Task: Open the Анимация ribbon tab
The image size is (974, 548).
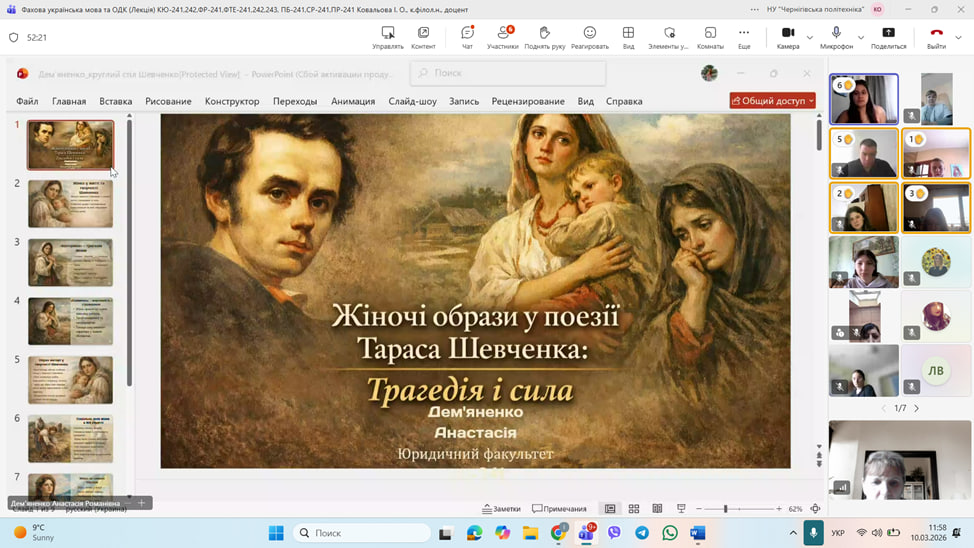Action: 352,101
